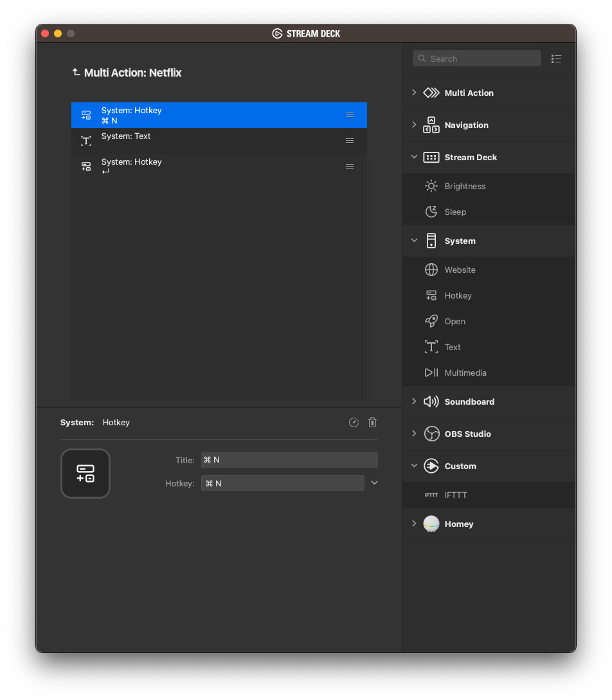The image size is (612, 700).
Task: Click the Homey category label
Action: 459,524
